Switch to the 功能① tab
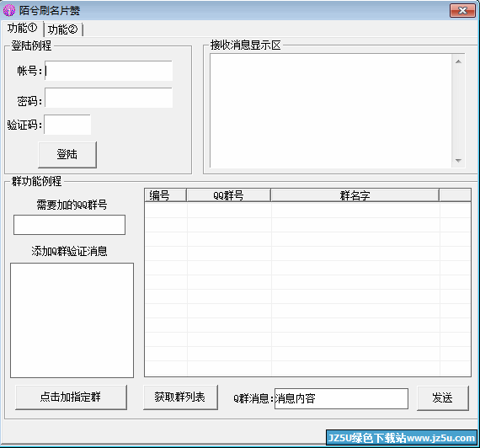Screen dimensions: 480x448 pyautogui.click(x=22, y=29)
